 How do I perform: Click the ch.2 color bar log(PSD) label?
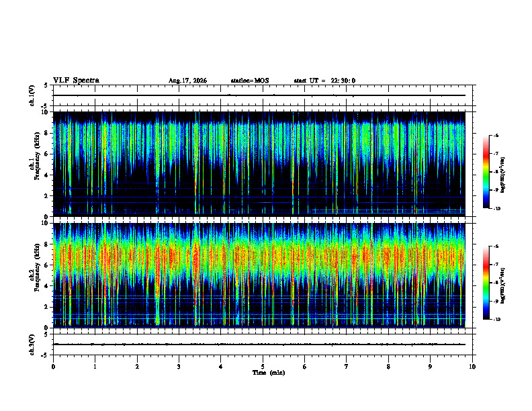pyautogui.click(x=503, y=286)
